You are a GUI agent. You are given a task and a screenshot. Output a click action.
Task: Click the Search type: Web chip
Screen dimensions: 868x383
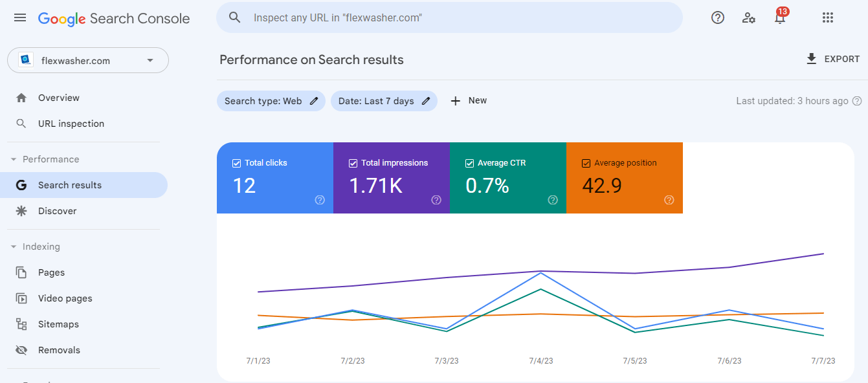pyautogui.click(x=271, y=101)
